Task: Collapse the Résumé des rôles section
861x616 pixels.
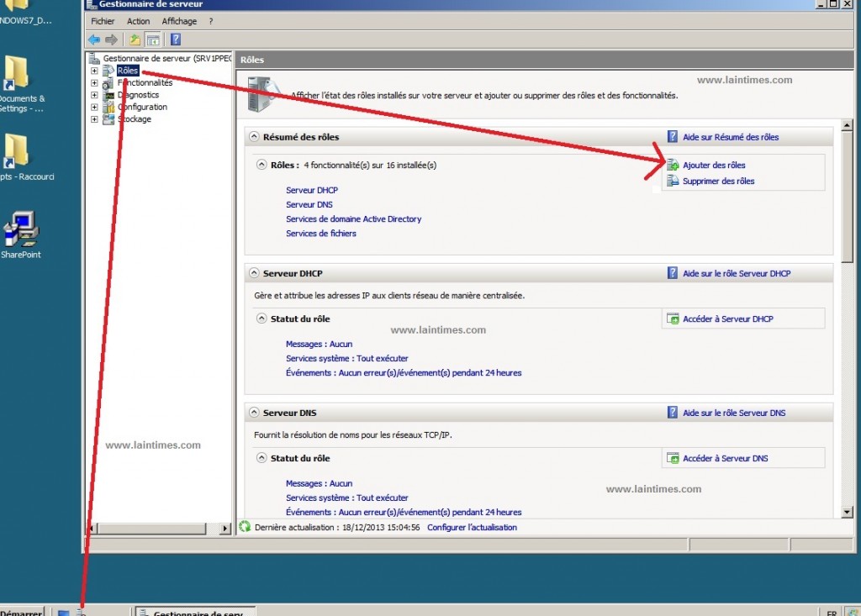Action: click(x=254, y=136)
